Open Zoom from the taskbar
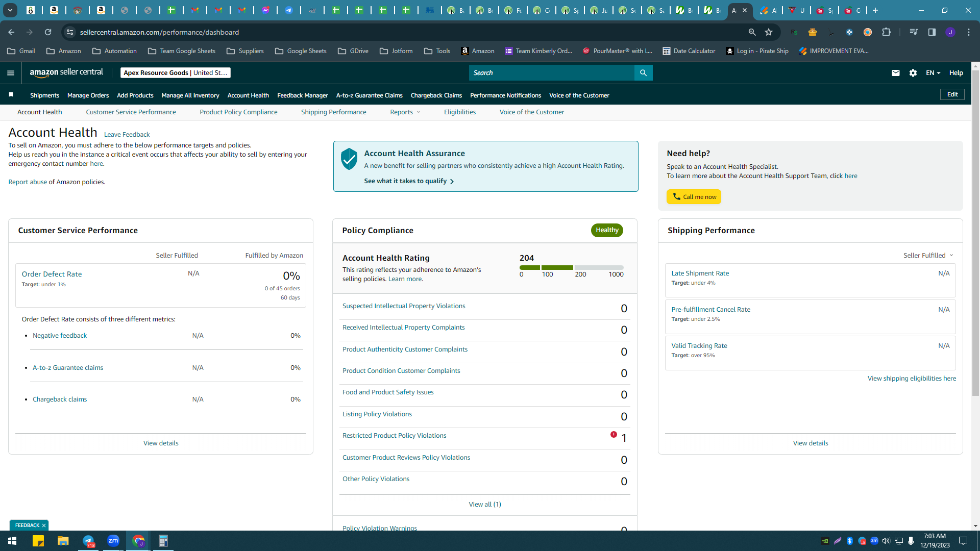980x551 pixels. click(x=113, y=541)
